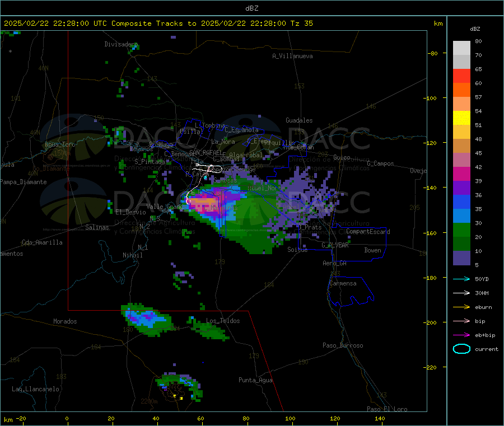Pick the light gray 70-80 dBZ swatch
Image resolution: width=504 pixels, height=426 pixels.
461,48
